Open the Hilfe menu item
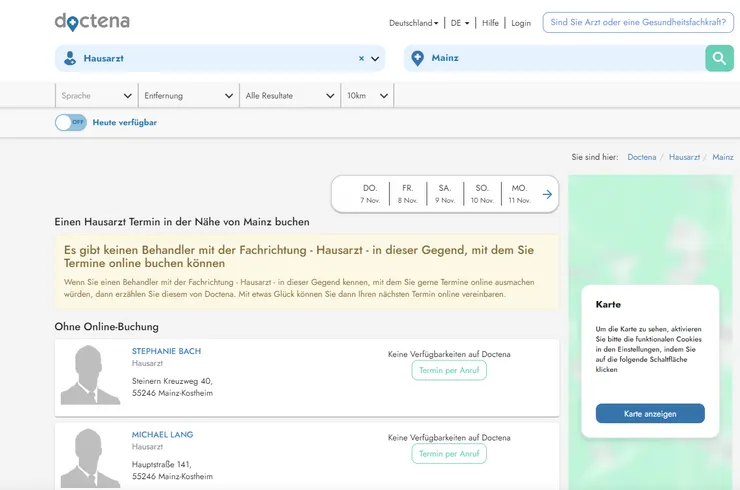 click(490, 23)
